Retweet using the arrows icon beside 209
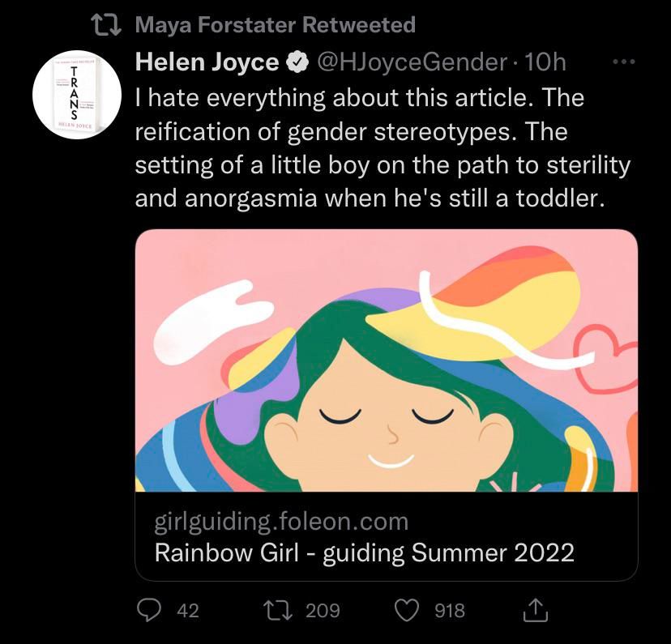 277,610
